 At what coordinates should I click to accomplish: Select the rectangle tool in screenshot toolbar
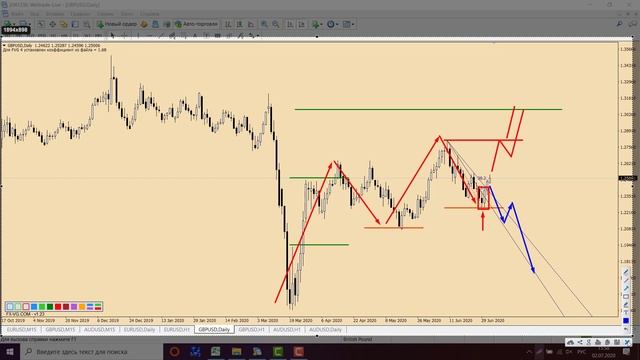point(626,296)
